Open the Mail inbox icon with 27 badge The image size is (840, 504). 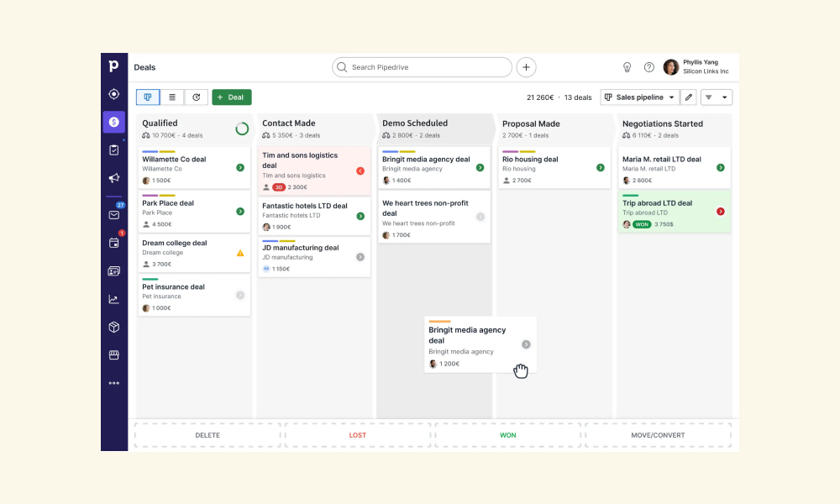(x=114, y=215)
